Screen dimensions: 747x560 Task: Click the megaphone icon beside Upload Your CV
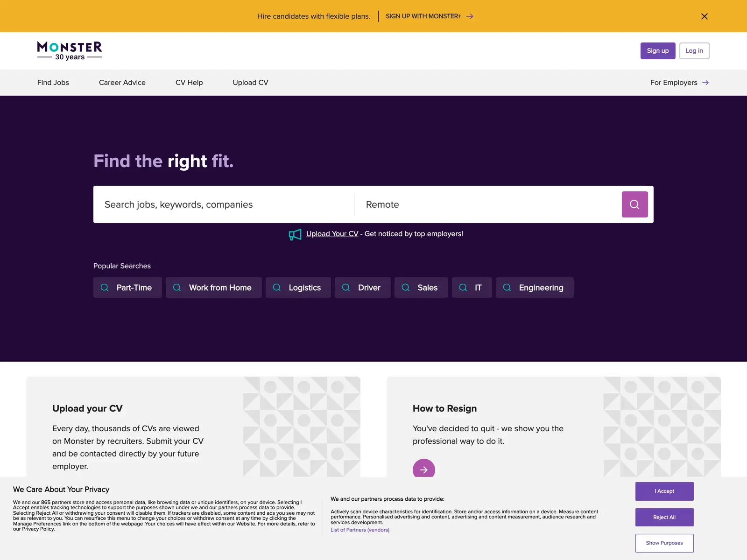(x=295, y=234)
